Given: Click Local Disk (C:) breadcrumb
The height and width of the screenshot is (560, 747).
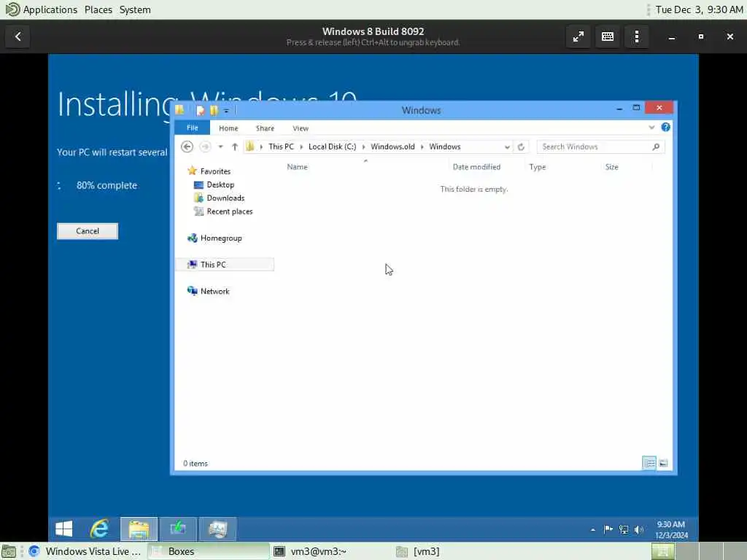Looking at the screenshot, I should [332, 147].
